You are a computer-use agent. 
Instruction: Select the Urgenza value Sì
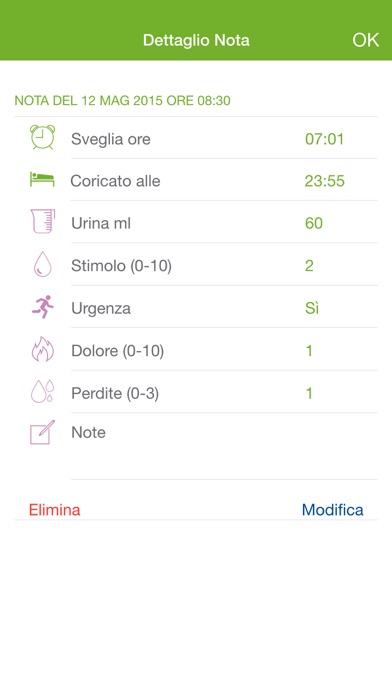312,308
